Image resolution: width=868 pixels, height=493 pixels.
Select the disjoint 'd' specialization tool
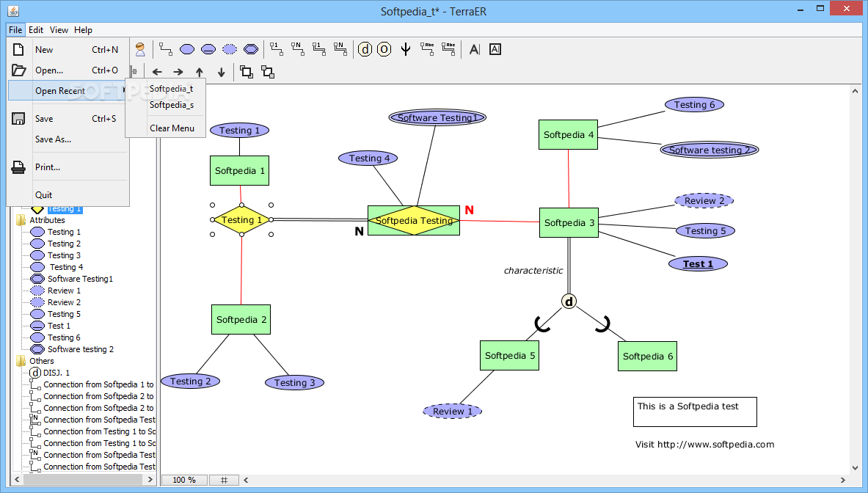365,49
